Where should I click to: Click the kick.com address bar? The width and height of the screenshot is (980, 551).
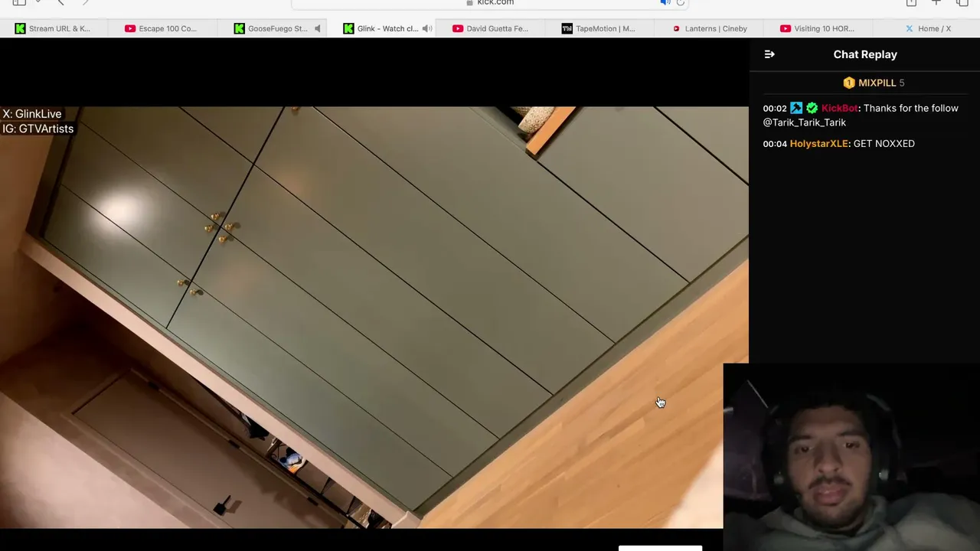click(x=490, y=3)
